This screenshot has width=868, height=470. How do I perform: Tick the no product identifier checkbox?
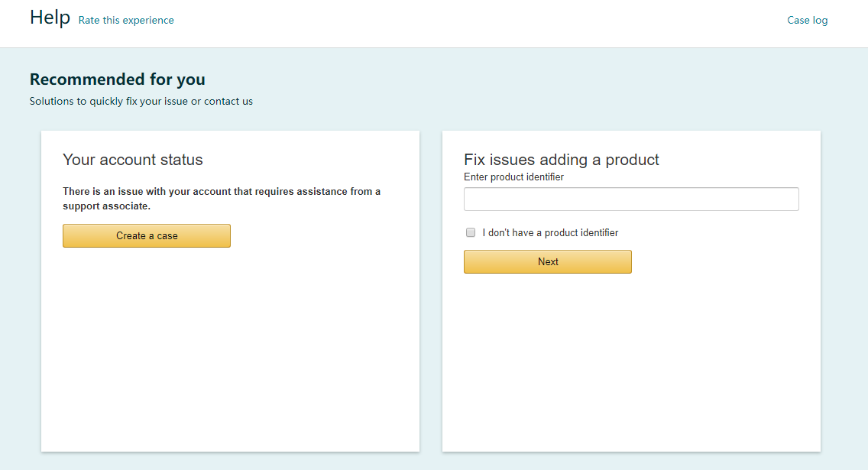pyautogui.click(x=471, y=232)
